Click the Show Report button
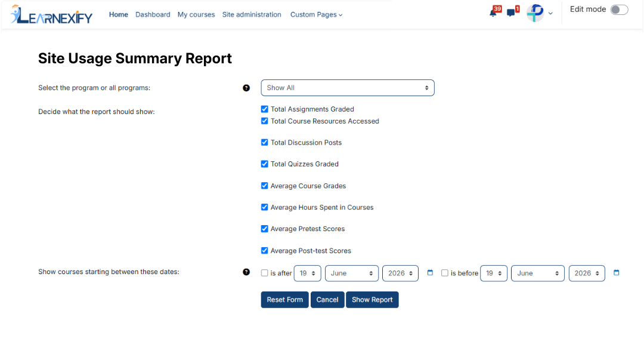Screen dimensions: 644x338 click(372, 300)
